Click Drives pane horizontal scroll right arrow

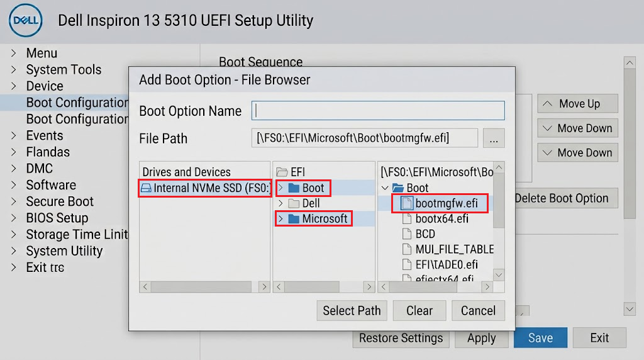264,287
